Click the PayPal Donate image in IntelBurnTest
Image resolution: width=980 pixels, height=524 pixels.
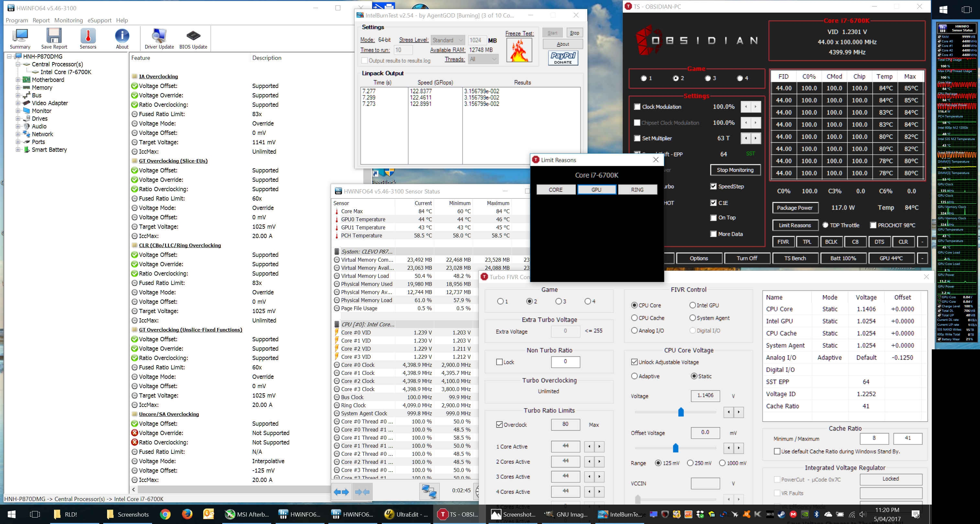click(563, 58)
